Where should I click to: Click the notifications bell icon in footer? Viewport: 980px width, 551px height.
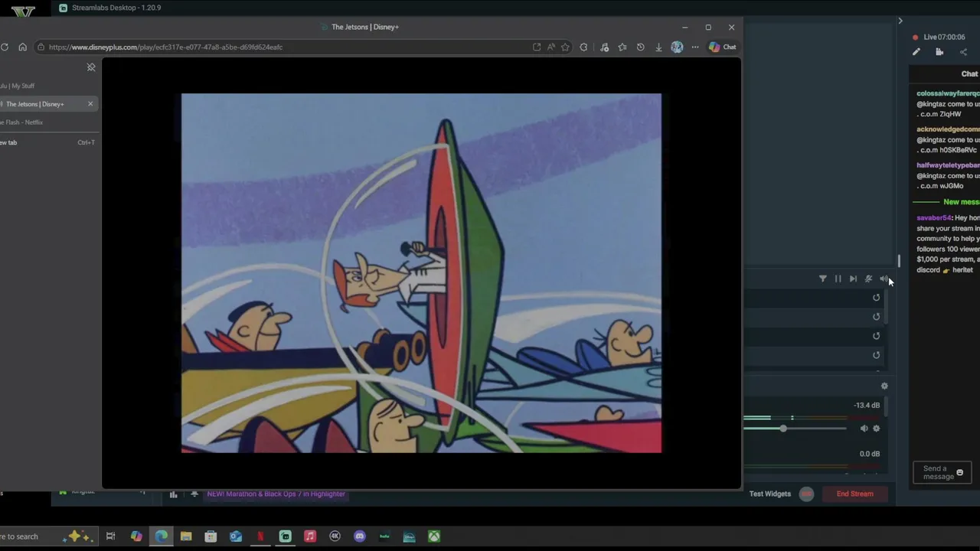[194, 494]
